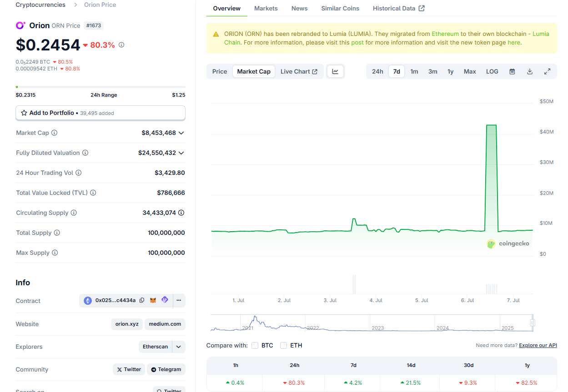Set chart range to 1m
568x392 pixels.
414,71
